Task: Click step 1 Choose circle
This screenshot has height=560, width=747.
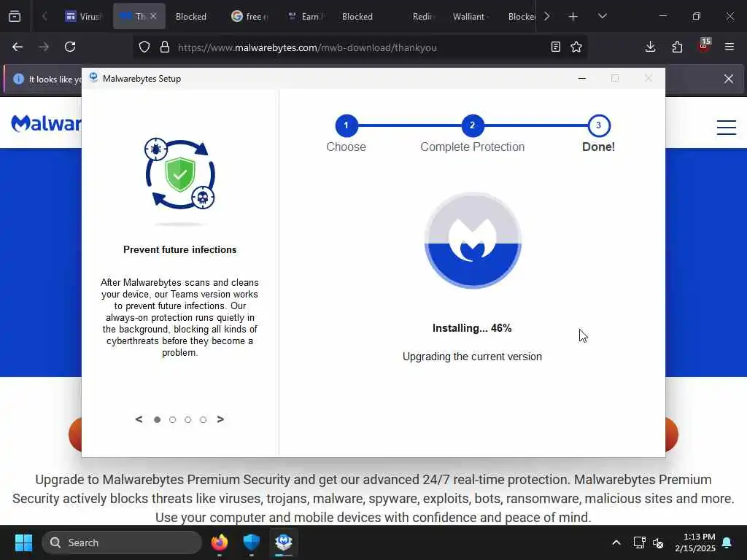Action: coord(347,125)
